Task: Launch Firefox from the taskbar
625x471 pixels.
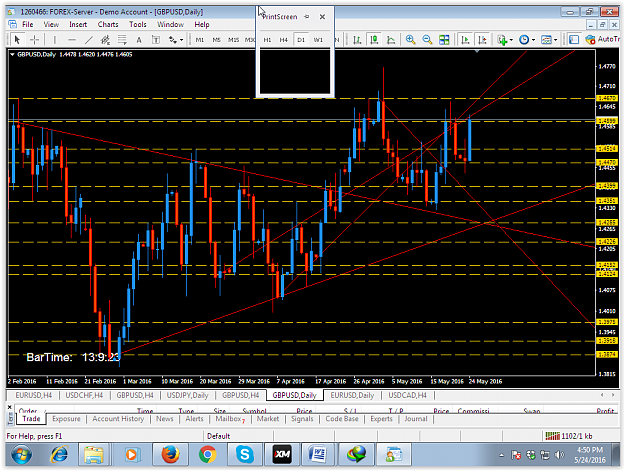Action: coord(170,455)
